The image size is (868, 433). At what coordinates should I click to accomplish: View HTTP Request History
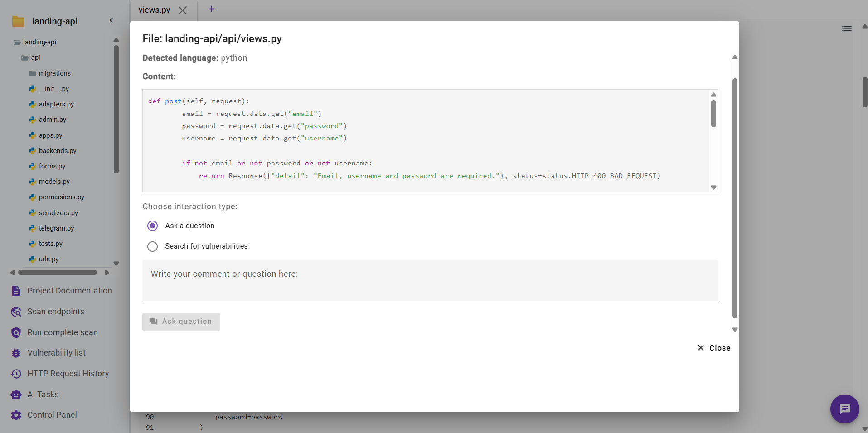(68, 373)
